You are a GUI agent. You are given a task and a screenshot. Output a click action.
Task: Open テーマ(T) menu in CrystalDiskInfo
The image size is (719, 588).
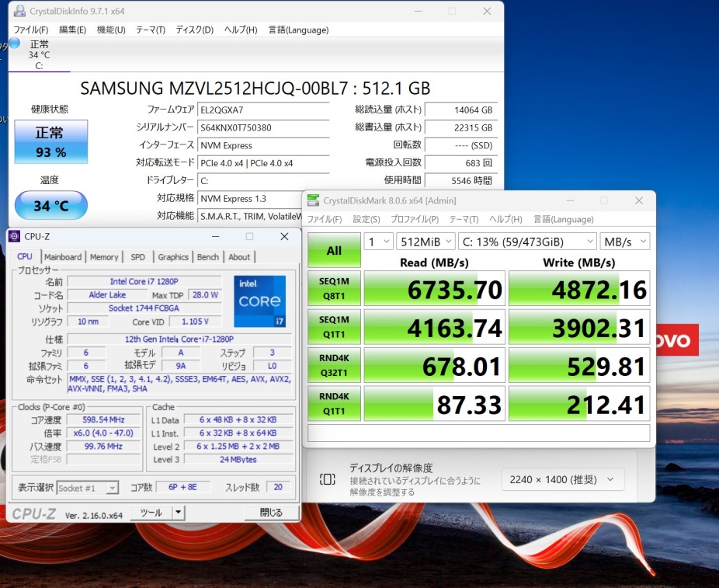(x=151, y=30)
